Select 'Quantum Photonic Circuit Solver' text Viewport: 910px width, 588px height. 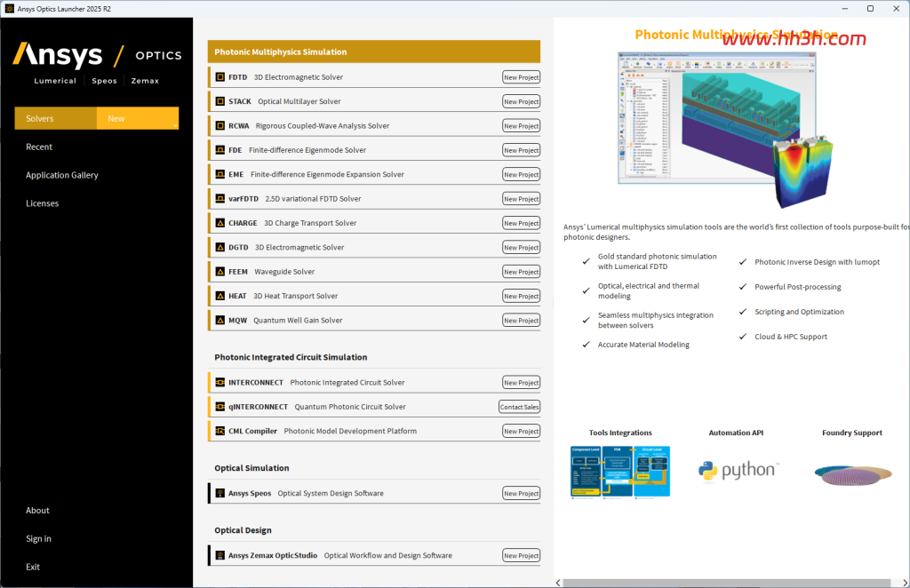(x=350, y=407)
